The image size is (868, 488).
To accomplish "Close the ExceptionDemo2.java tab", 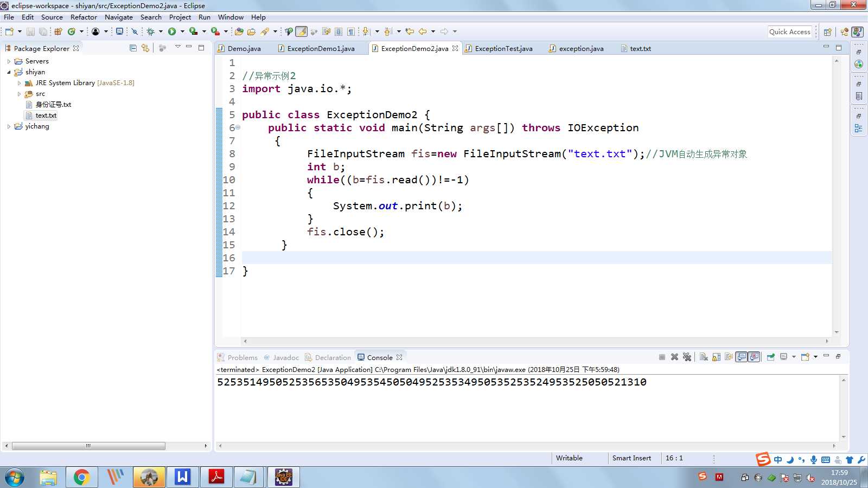I will (x=455, y=48).
